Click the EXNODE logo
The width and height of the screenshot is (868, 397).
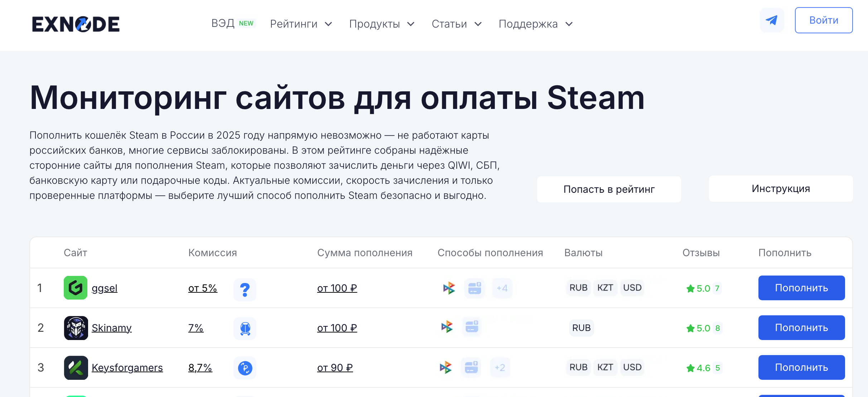click(x=76, y=24)
